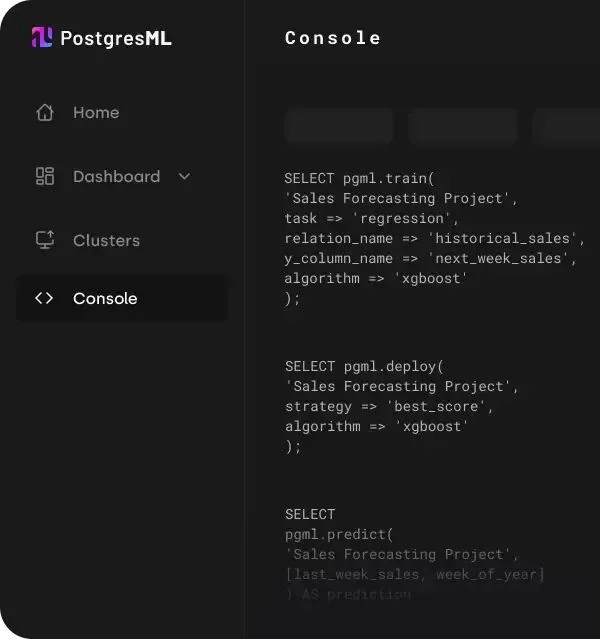Image resolution: width=600 pixels, height=639 pixels.
Task: Click the Console page heading
Action: pyautogui.click(x=333, y=38)
